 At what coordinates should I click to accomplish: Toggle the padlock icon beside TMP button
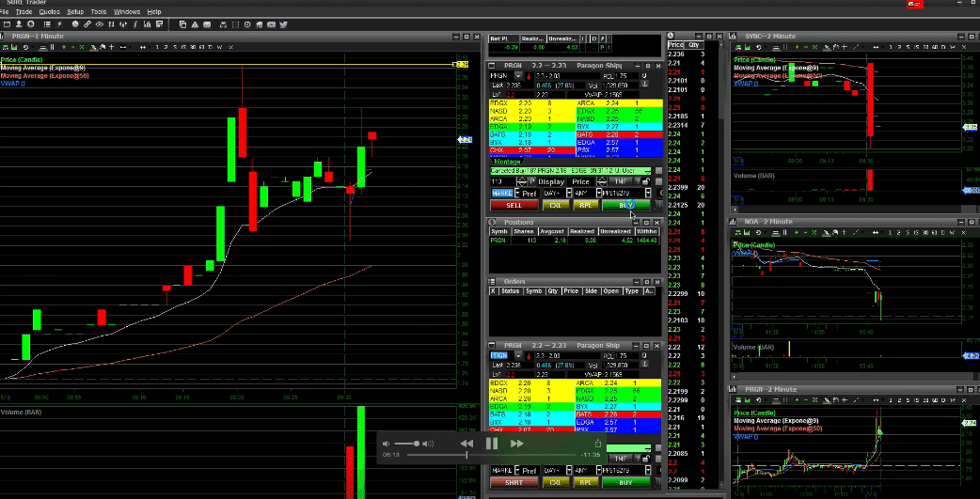coord(646,181)
